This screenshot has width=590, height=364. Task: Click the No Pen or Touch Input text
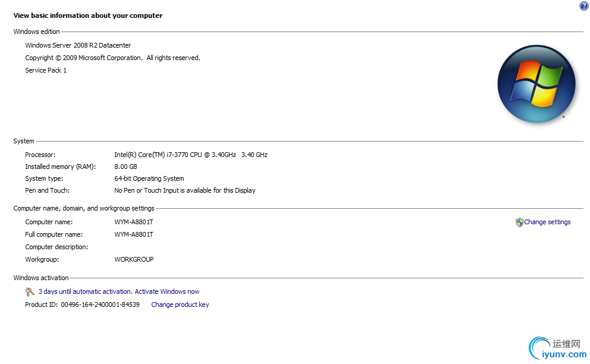(x=184, y=191)
